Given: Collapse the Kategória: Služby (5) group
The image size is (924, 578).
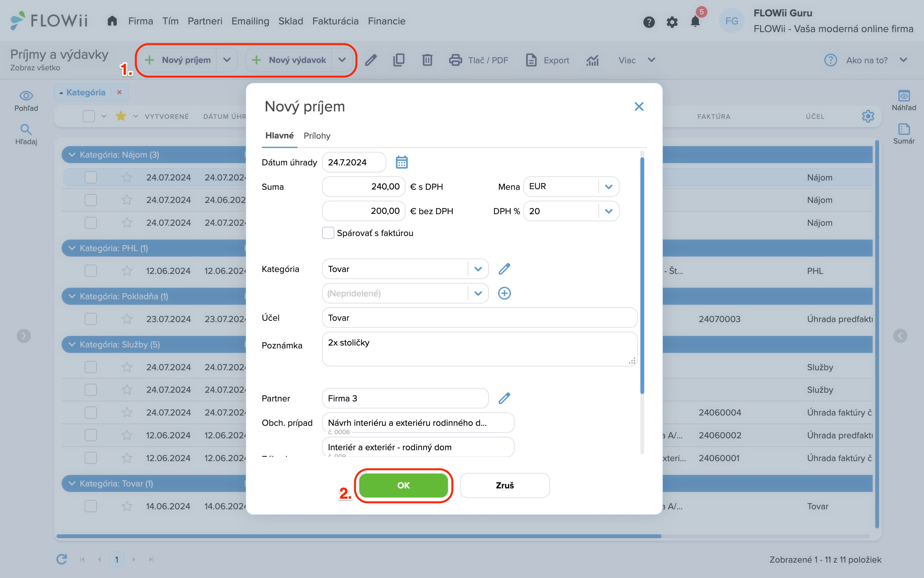Looking at the screenshot, I should (72, 344).
